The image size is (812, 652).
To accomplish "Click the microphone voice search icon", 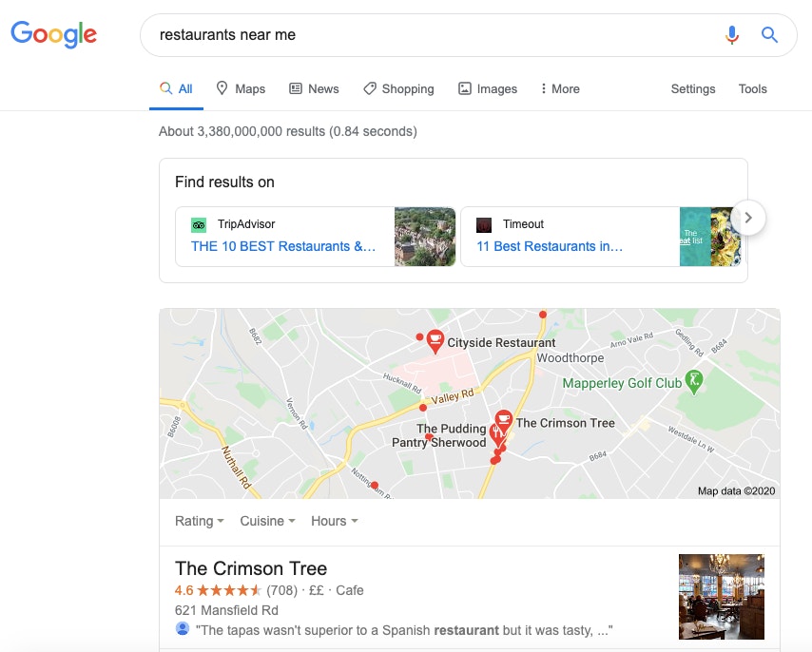I will [x=731, y=35].
